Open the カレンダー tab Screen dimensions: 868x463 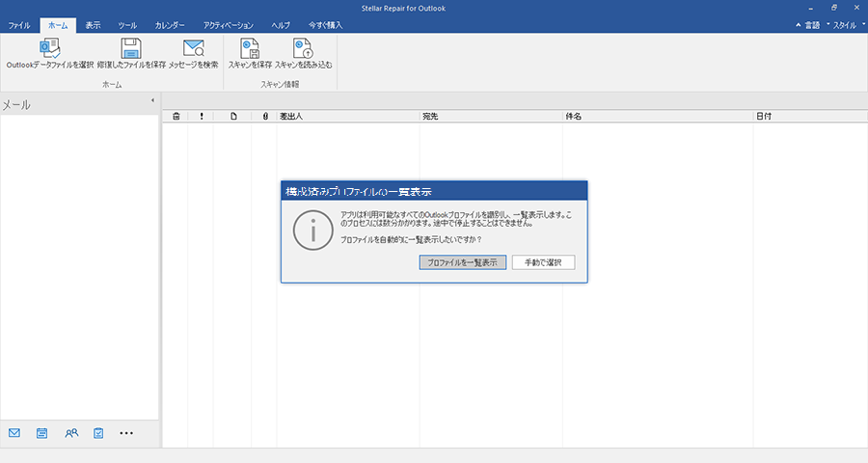pos(170,25)
